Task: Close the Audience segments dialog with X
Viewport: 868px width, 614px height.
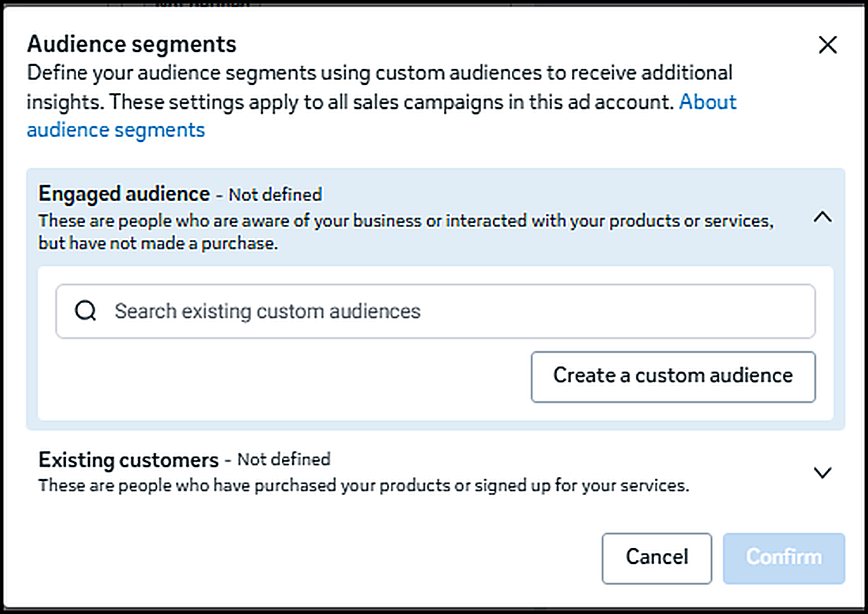Action: point(828,44)
